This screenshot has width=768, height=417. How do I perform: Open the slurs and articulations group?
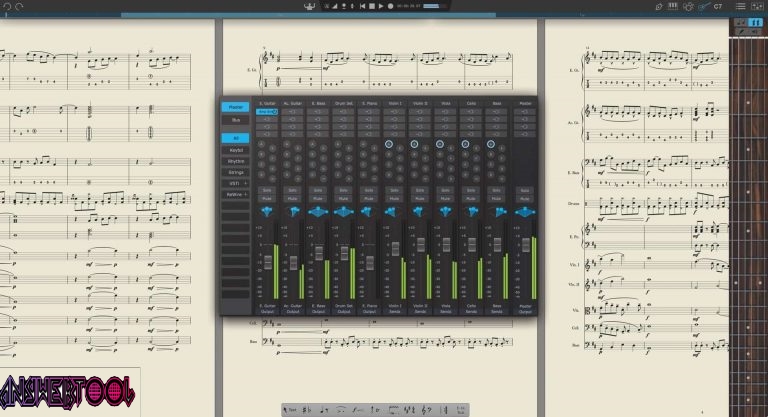tap(341, 410)
